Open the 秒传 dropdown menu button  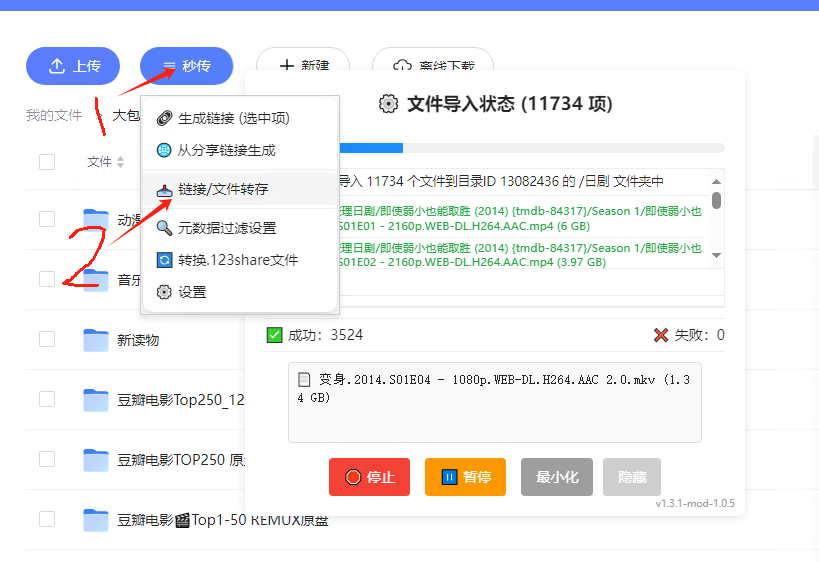coord(186,66)
